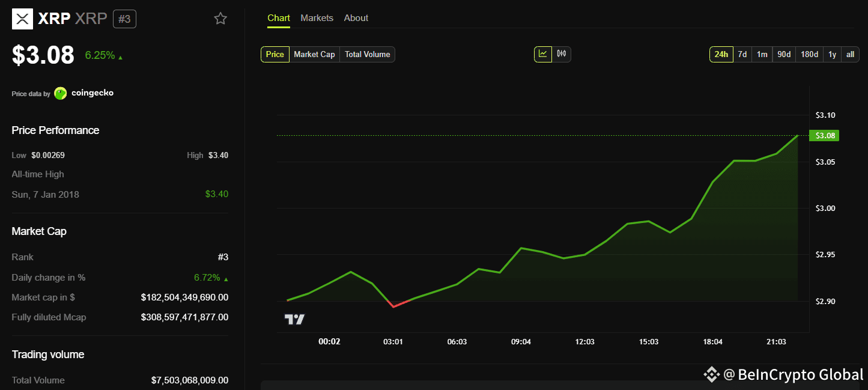Click the Market cap in $ label

[x=43, y=297]
